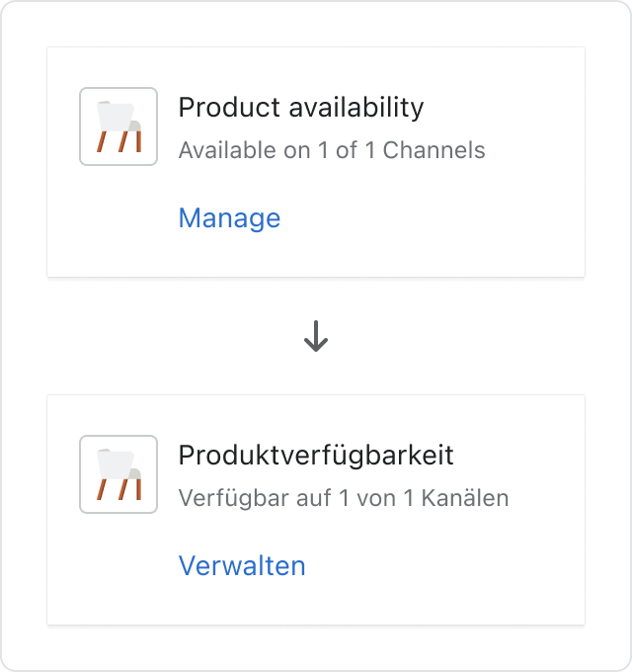Click the chair's white seat in the top card
This screenshot has width=632, height=672.
coord(117,117)
